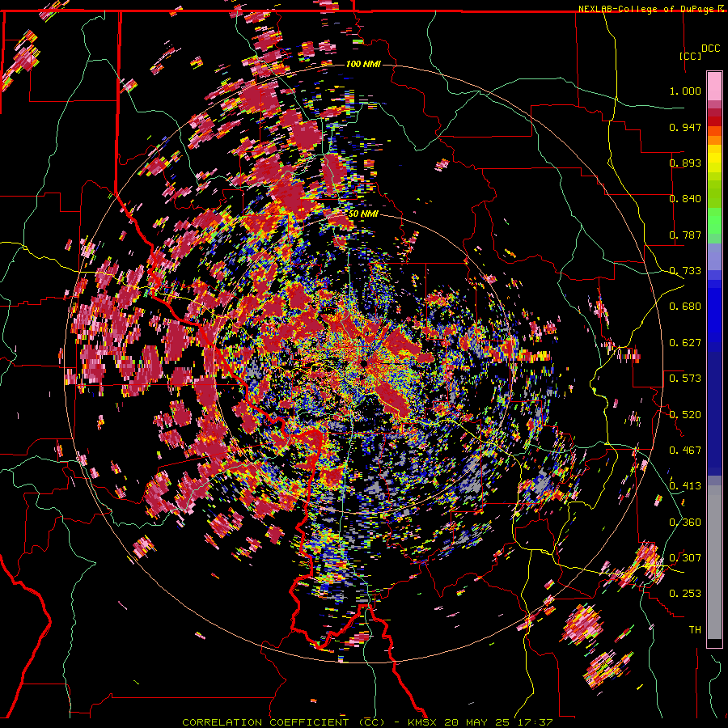728x728 pixels.
Task: Click the 17:37 timestamp
Action: coord(535,722)
